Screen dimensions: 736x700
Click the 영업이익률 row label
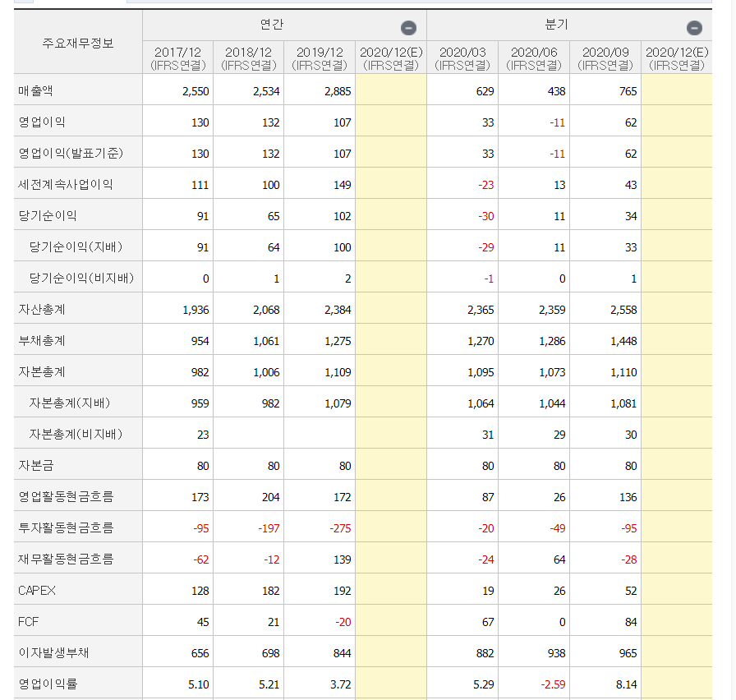click(48, 684)
